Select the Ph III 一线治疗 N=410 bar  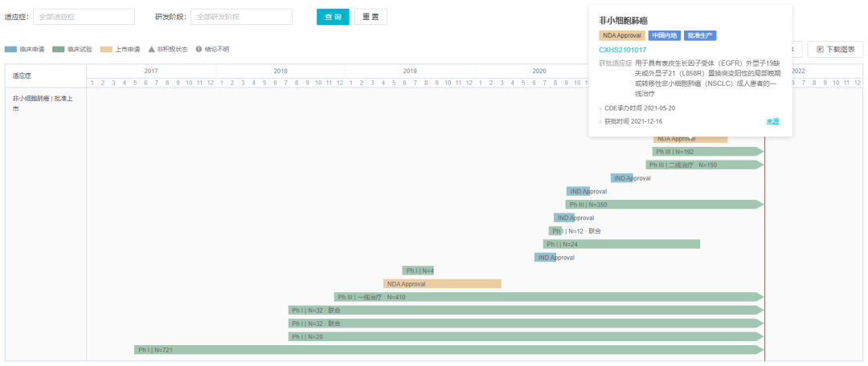(x=548, y=297)
